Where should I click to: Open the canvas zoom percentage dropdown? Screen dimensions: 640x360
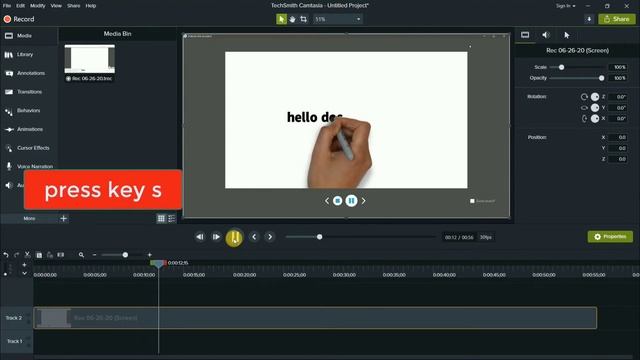click(x=338, y=19)
